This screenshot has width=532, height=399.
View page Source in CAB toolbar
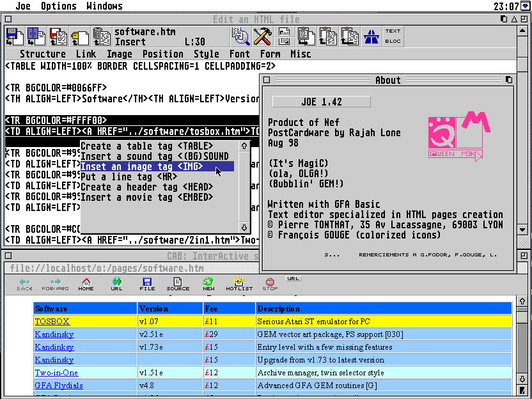coord(178,285)
